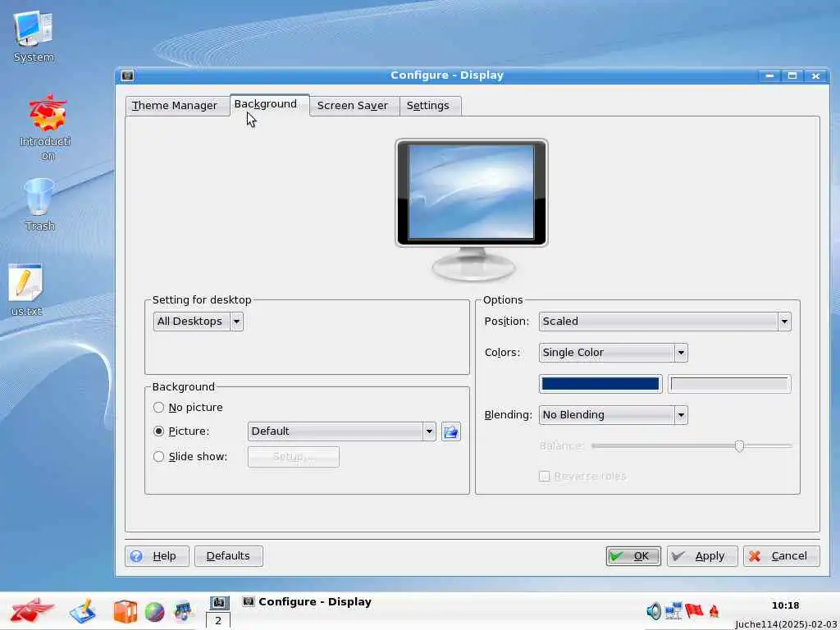The height and width of the screenshot is (630, 840).
Task: Switch to the Settings tab
Action: click(x=428, y=106)
